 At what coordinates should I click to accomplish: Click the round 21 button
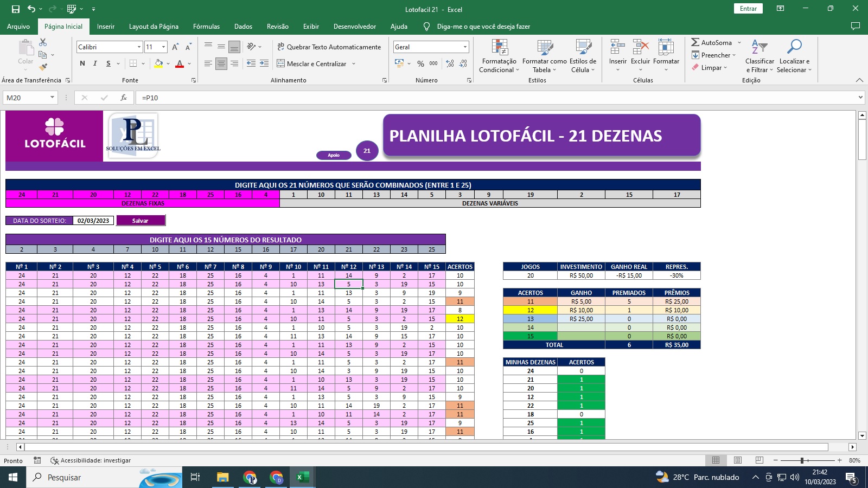coord(367,151)
